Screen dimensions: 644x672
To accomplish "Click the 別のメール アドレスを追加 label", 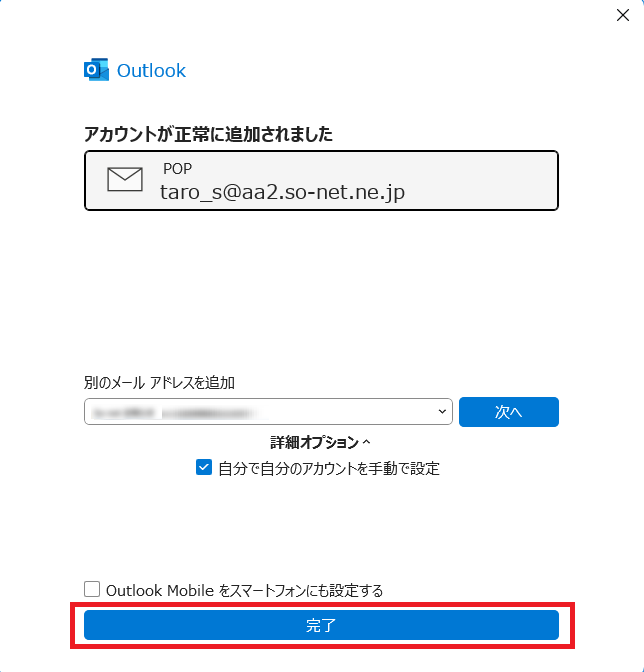I will pos(159,382).
